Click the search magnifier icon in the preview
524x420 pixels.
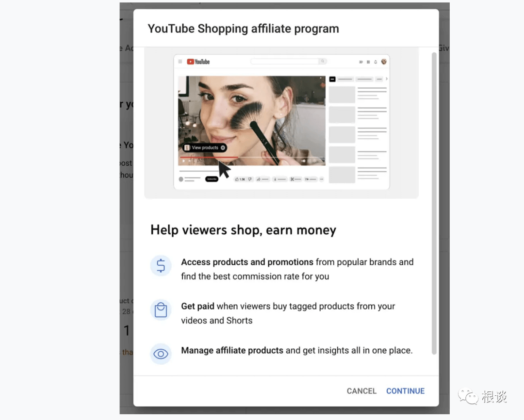pyautogui.click(x=323, y=62)
